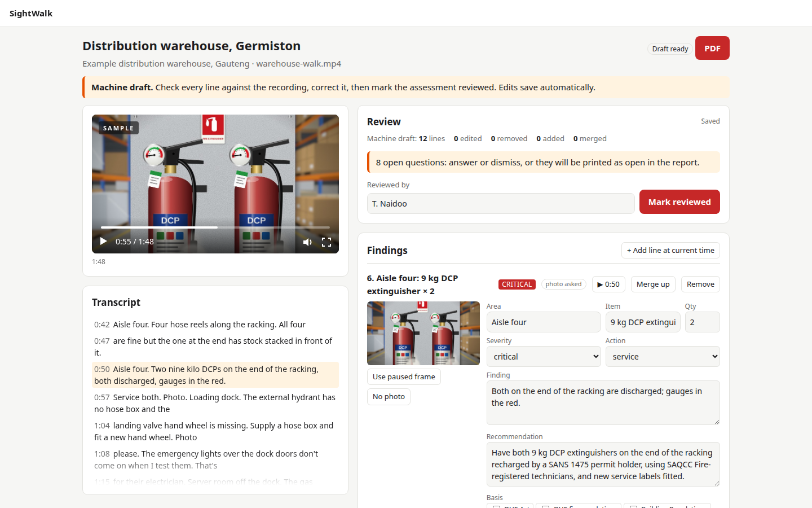The image size is (812, 508).
Task: Add a line at current time
Action: [670, 251]
